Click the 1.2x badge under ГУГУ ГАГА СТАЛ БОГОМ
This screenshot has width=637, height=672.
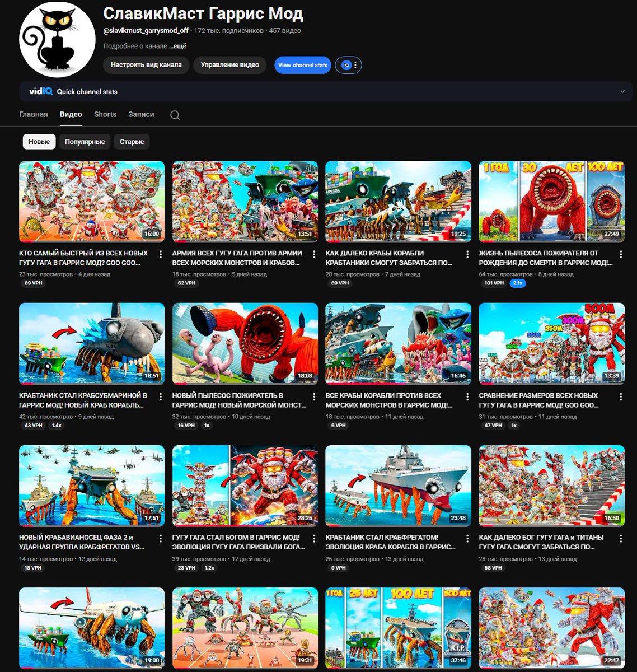pyautogui.click(x=209, y=568)
